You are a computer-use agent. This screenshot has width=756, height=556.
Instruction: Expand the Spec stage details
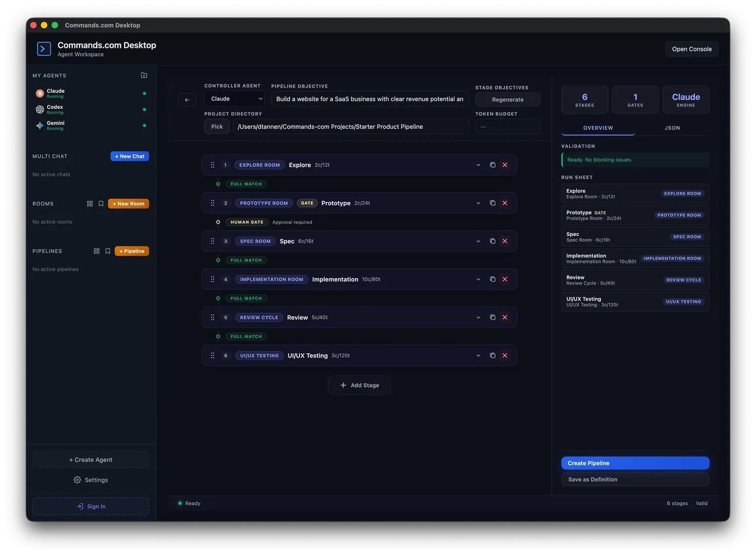click(x=478, y=241)
